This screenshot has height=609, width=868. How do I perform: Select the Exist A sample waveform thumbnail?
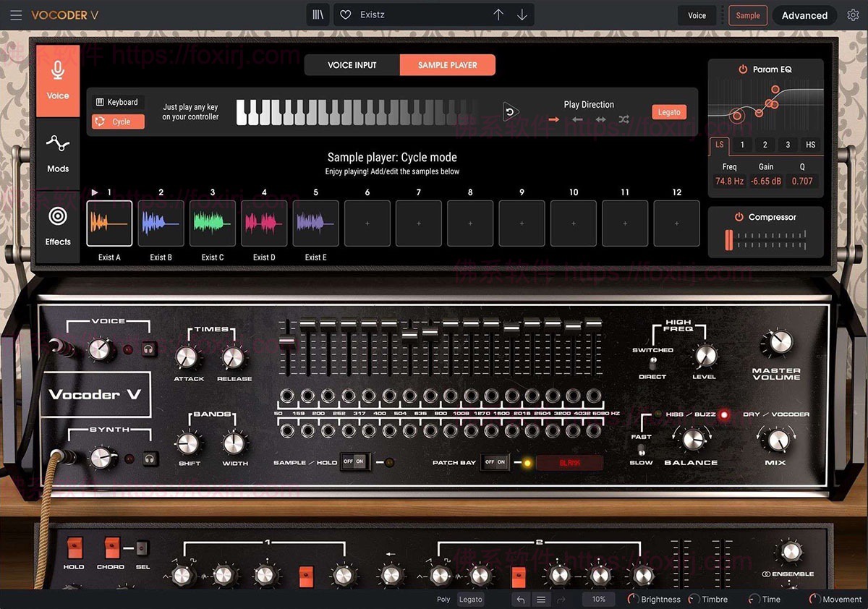pyautogui.click(x=109, y=223)
